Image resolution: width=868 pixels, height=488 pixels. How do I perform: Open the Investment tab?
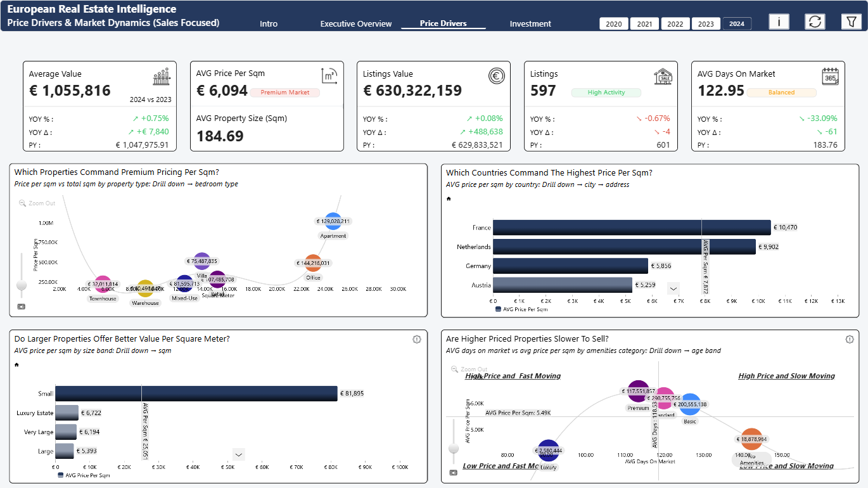tap(530, 24)
